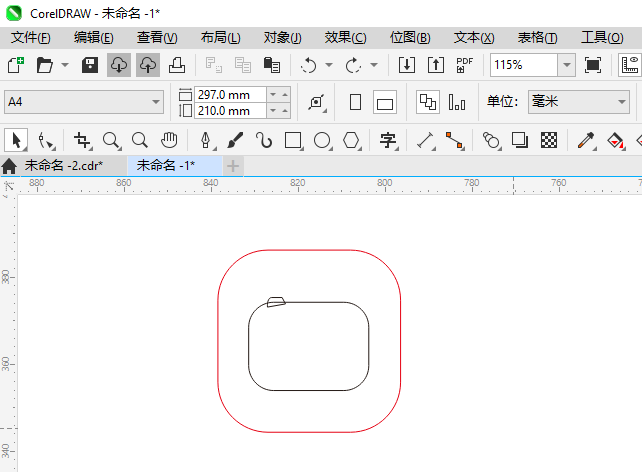Select the Rectangle tool

(294, 140)
